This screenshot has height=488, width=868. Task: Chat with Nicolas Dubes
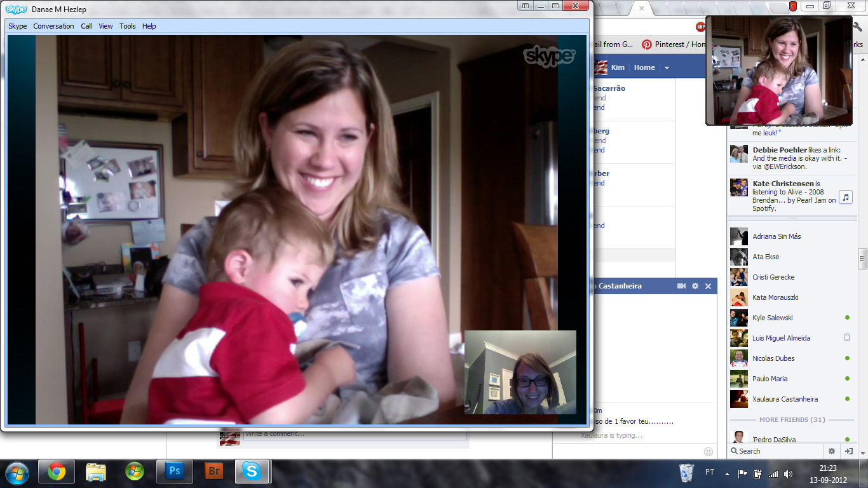(x=791, y=358)
